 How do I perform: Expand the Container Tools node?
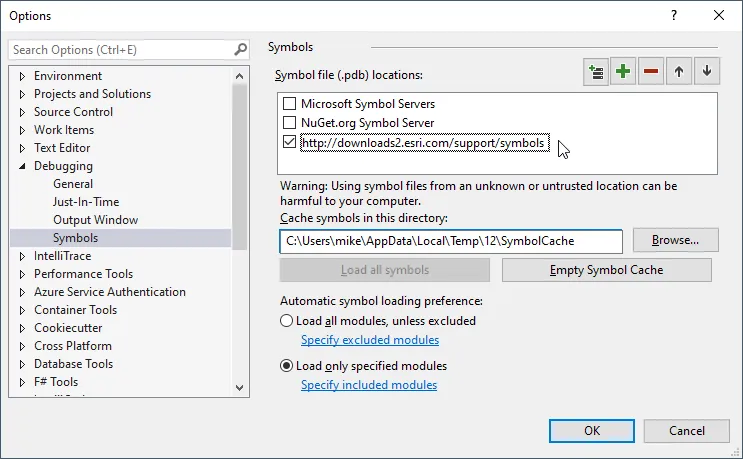[22, 310]
